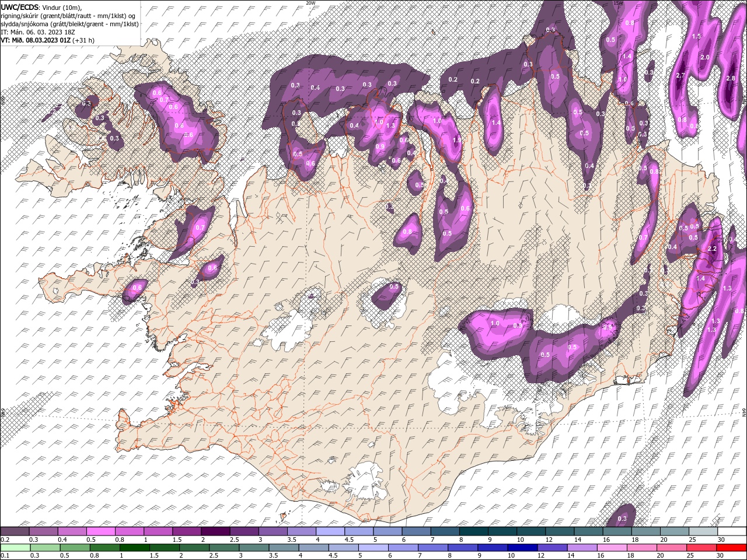Click the initial time "IT: Mán. 06. 03. 2023 18Z"
The height and width of the screenshot is (560, 747).
pyautogui.click(x=38, y=32)
